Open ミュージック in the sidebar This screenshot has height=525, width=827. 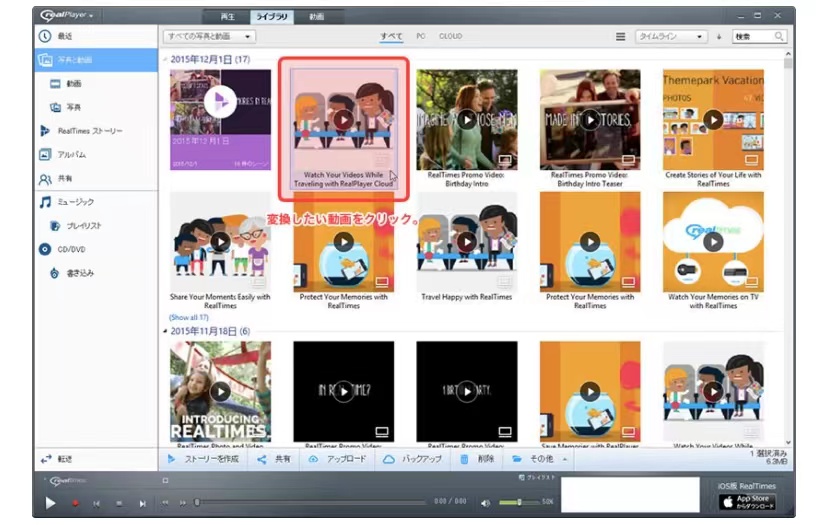pos(96,202)
